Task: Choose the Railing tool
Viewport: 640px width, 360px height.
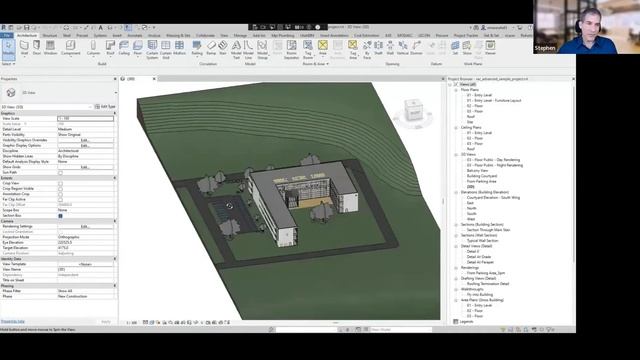Action: tap(197, 48)
